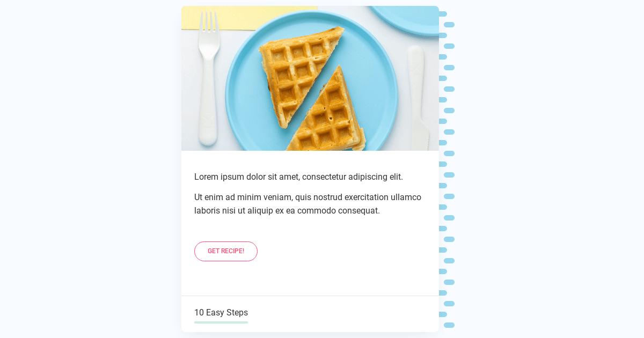The height and width of the screenshot is (338, 644).
Task: Click the word consectetur in the first paragraph
Action: coord(324,177)
